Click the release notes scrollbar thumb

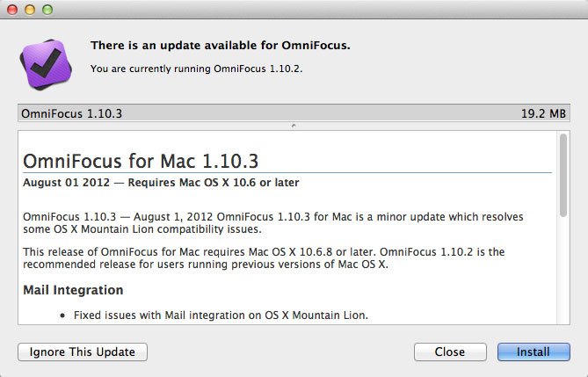click(x=563, y=175)
